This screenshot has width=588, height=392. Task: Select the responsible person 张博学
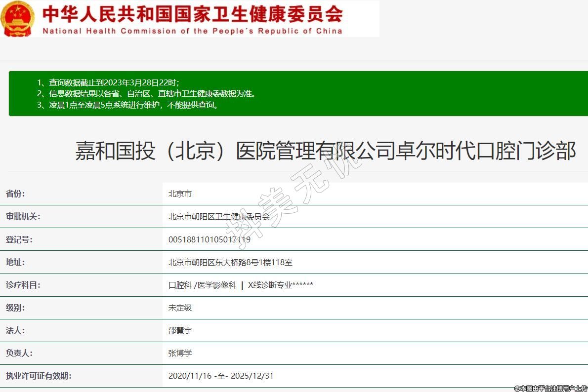(x=180, y=353)
